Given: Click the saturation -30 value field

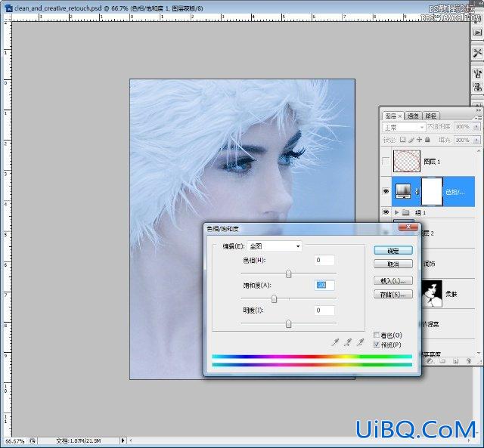Looking at the screenshot, I should [324, 286].
